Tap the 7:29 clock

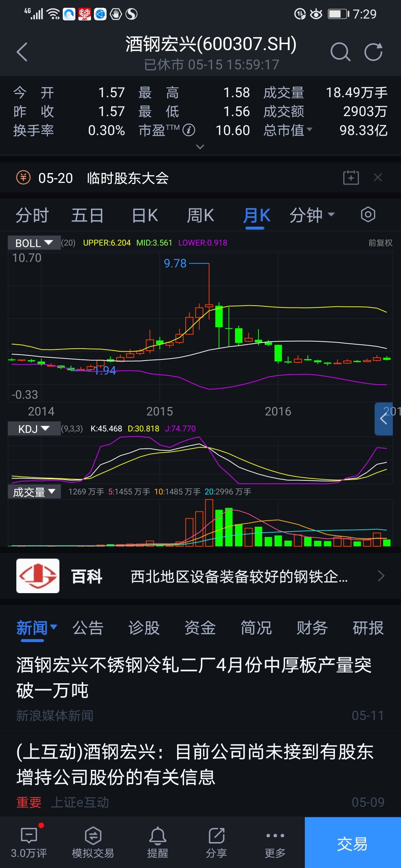365,14
